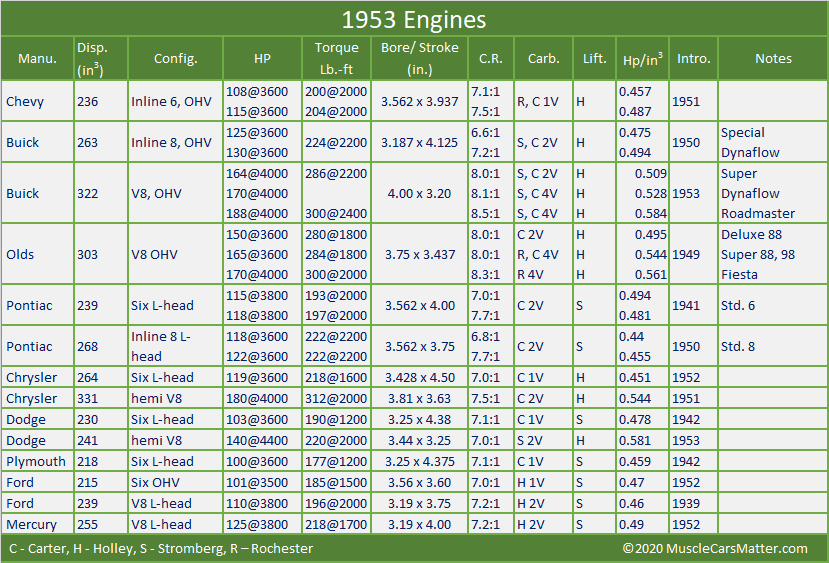Click the 'Intro.' column header
The width and height of the screenshot is (829, 563).
[x=694, y=59]
